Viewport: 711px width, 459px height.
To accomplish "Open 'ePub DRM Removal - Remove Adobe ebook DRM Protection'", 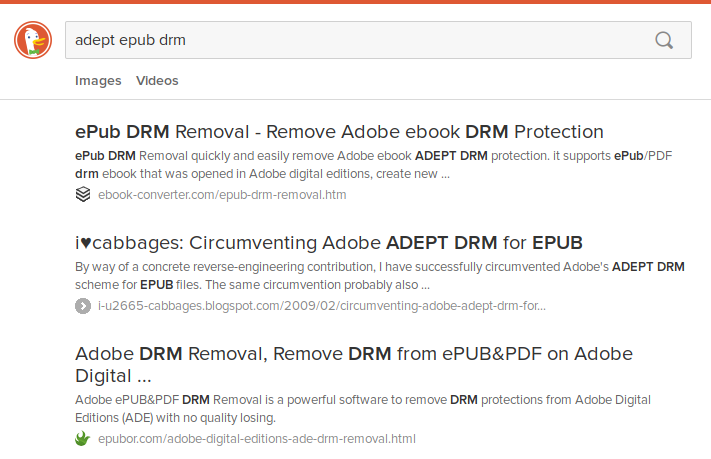I will click(339, 132).
